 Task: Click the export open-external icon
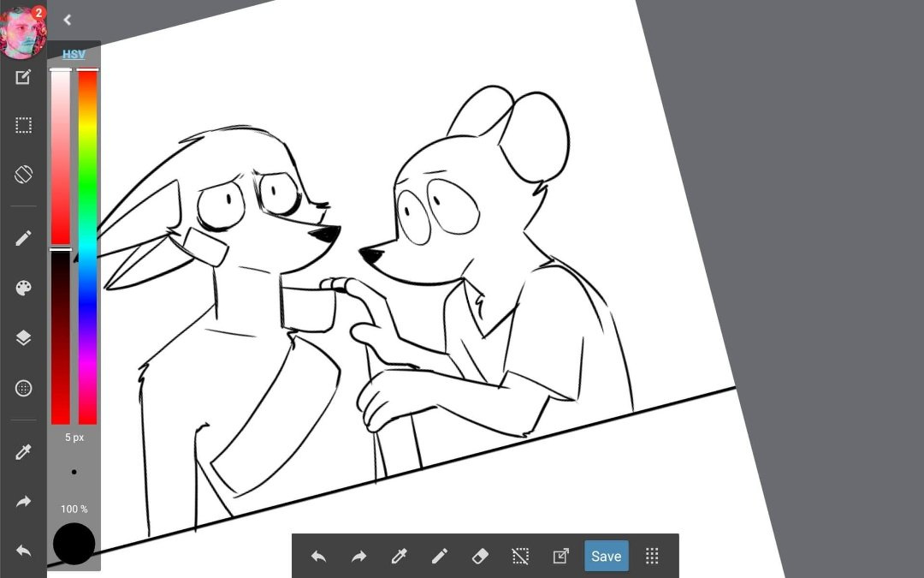560,557
